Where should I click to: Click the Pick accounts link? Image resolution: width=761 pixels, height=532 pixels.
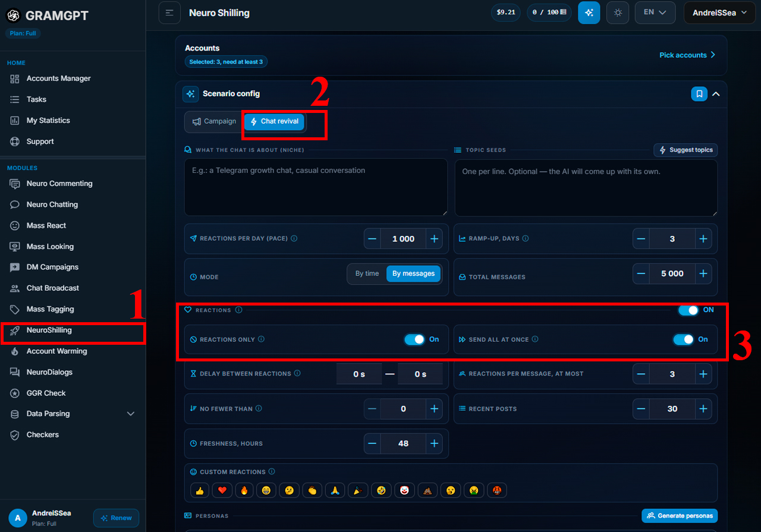coord(687,55)
